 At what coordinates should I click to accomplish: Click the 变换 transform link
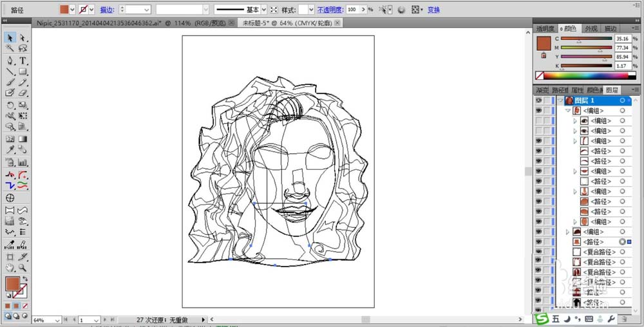(433, 10)
